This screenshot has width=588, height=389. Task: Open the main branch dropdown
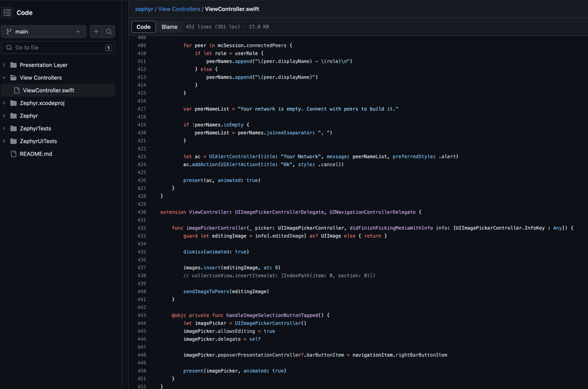(x=43, y=32)
